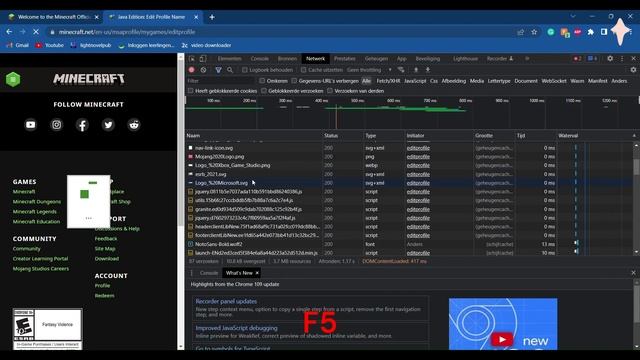
Task: Toggle device toolbar icon
Action: 203,58
